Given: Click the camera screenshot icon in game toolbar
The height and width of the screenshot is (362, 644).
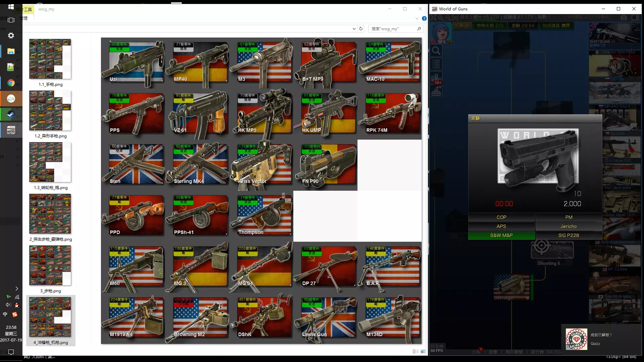Looking at the screenshot, I should pyautogui.click(x=624, y=17).
